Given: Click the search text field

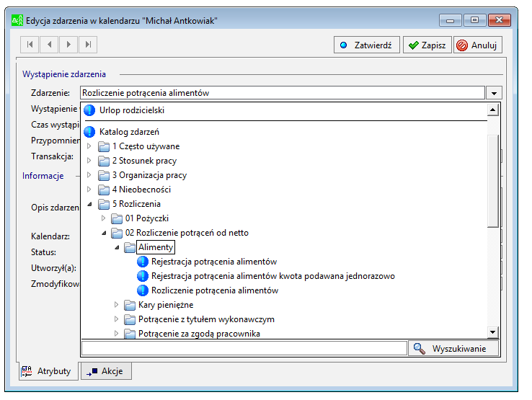Looking at the screenshot, I should [244, 348].
